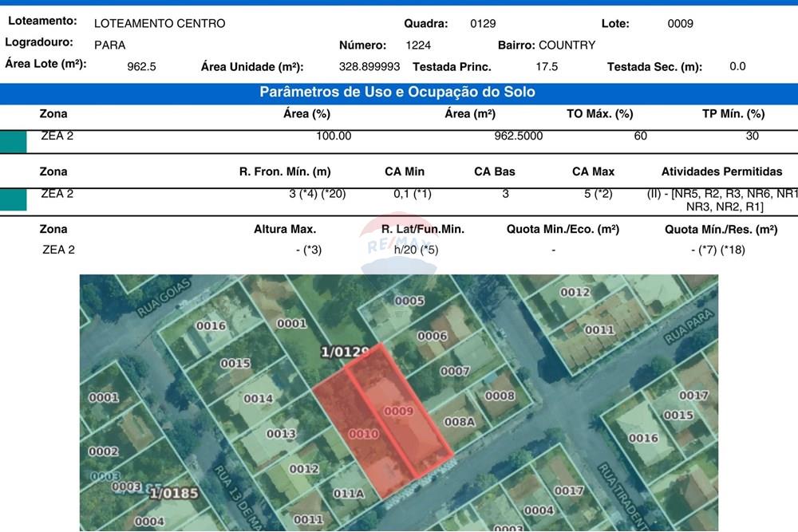Screen dimensions: 798x532
Task: Click the teal zone swatch in the CA Min row
Action: pyautogui.click(x=13, y=199)
